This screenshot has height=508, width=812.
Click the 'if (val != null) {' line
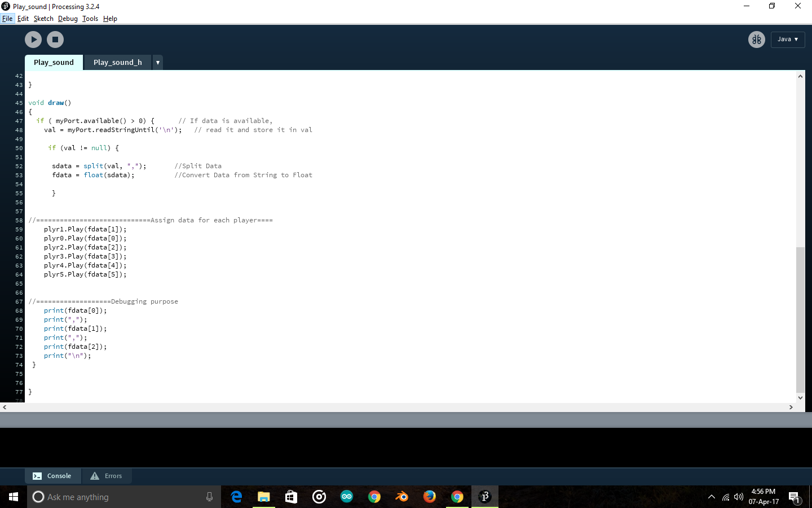tap(83, 148)
